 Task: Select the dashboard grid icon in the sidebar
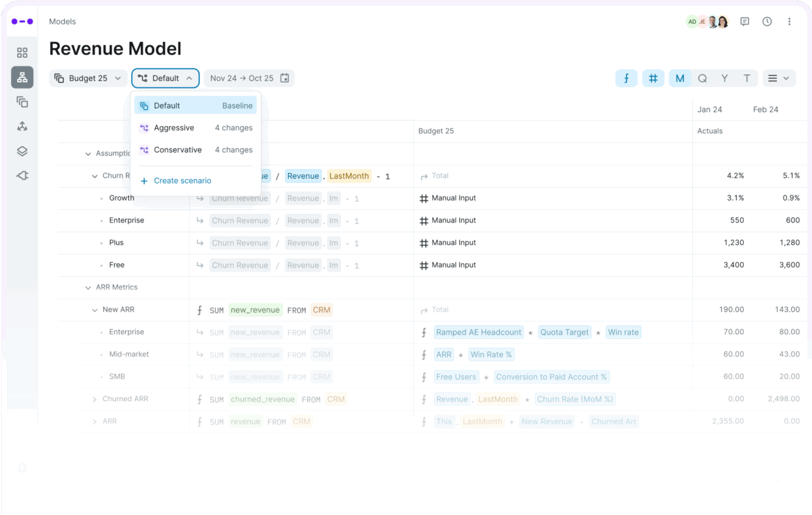22,52
